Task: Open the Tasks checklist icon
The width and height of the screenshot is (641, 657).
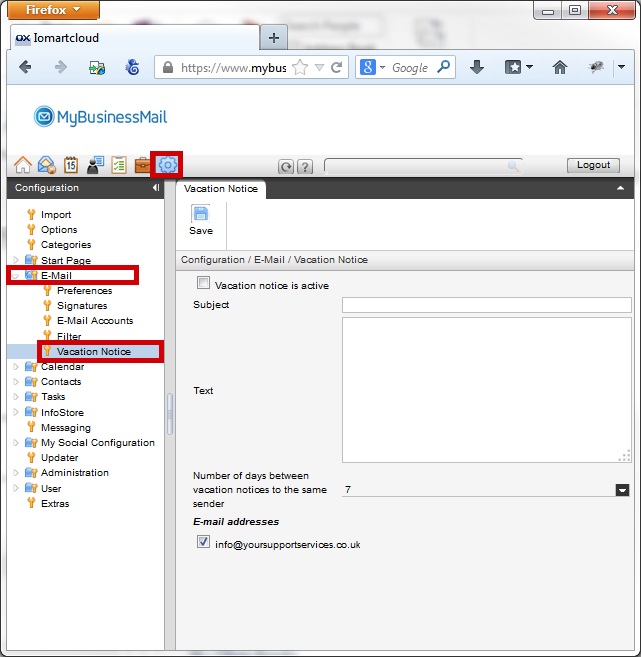Action: (x=119, y=166)
